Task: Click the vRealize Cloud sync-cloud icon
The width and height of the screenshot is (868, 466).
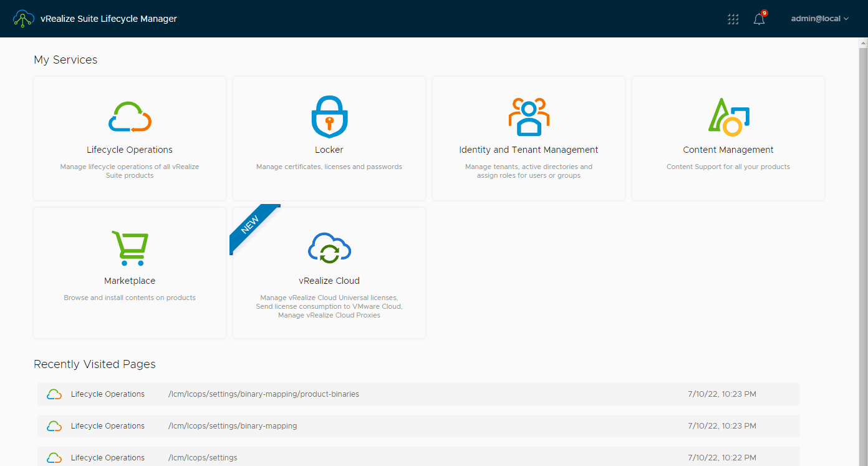Action: 329,248
